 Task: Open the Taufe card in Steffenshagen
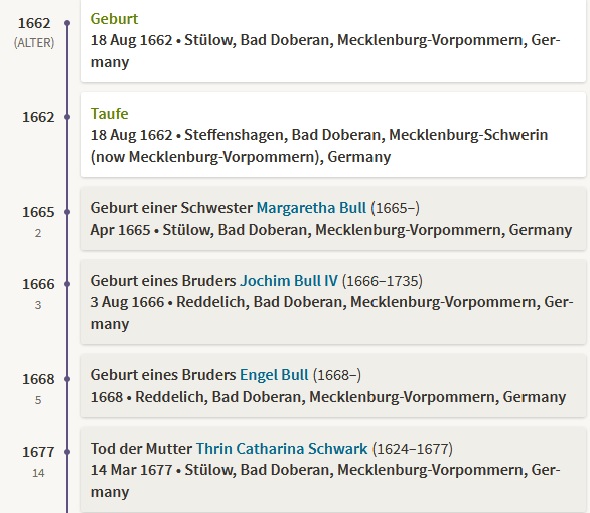tap(333, 135)
